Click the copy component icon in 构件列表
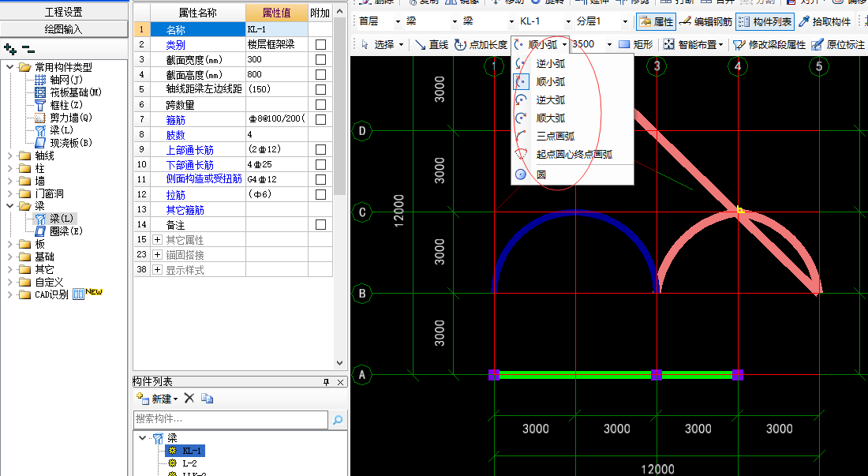 pyautogui.click(x=207, y=399)
